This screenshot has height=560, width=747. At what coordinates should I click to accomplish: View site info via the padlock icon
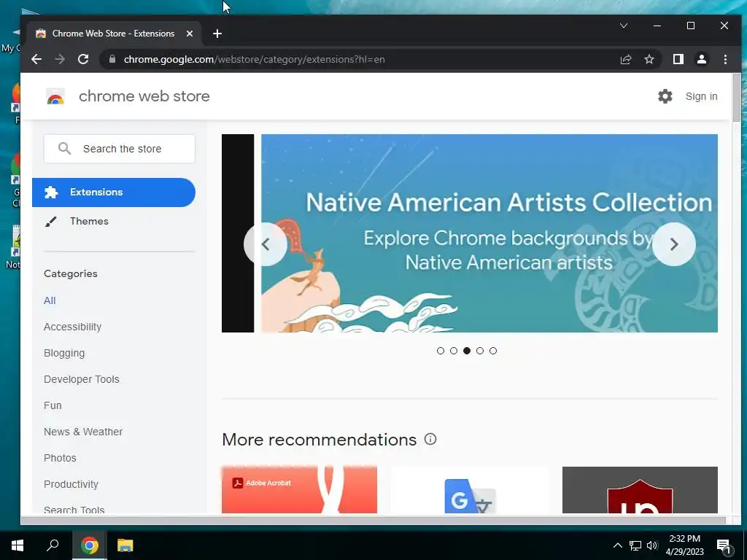112,59
